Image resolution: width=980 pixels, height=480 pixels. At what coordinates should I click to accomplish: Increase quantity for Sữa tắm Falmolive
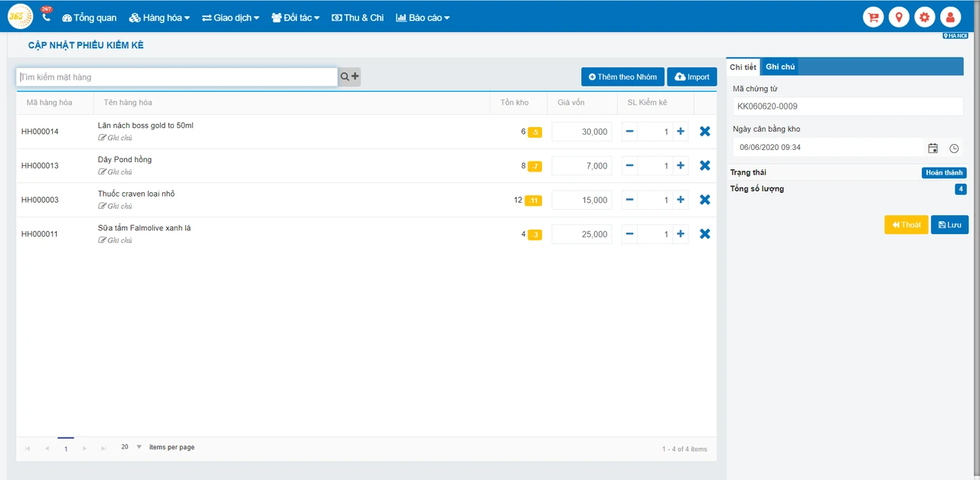pyautogui.click(x=681, y=234)
